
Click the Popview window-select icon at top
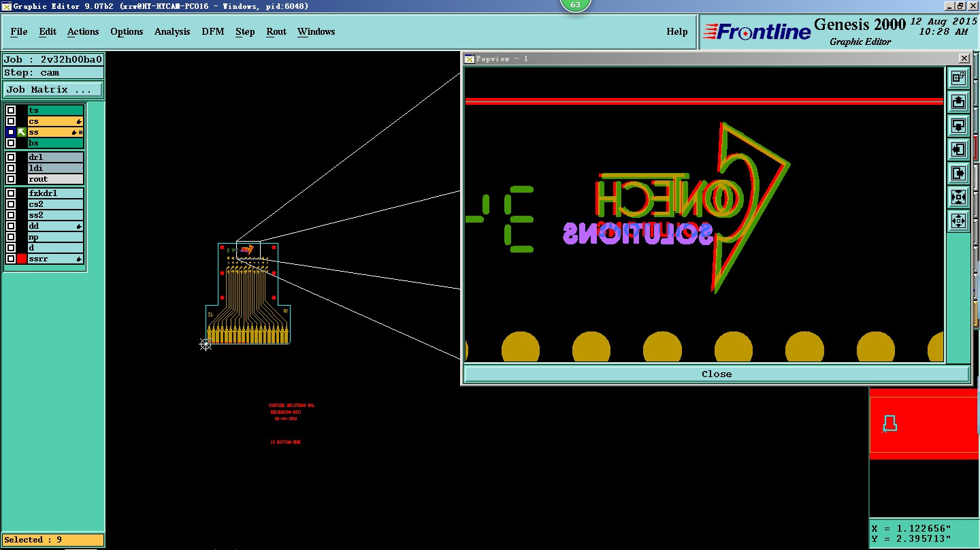pos(958,78)
